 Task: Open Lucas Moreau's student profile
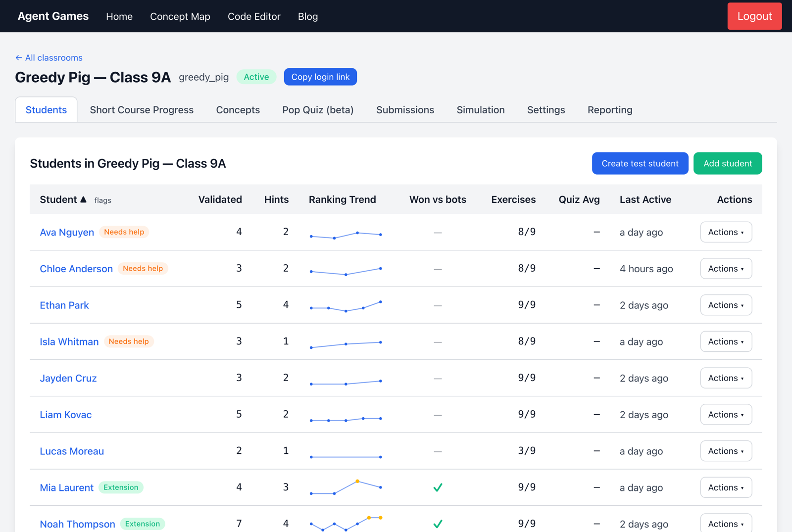[x=72, y=451]
